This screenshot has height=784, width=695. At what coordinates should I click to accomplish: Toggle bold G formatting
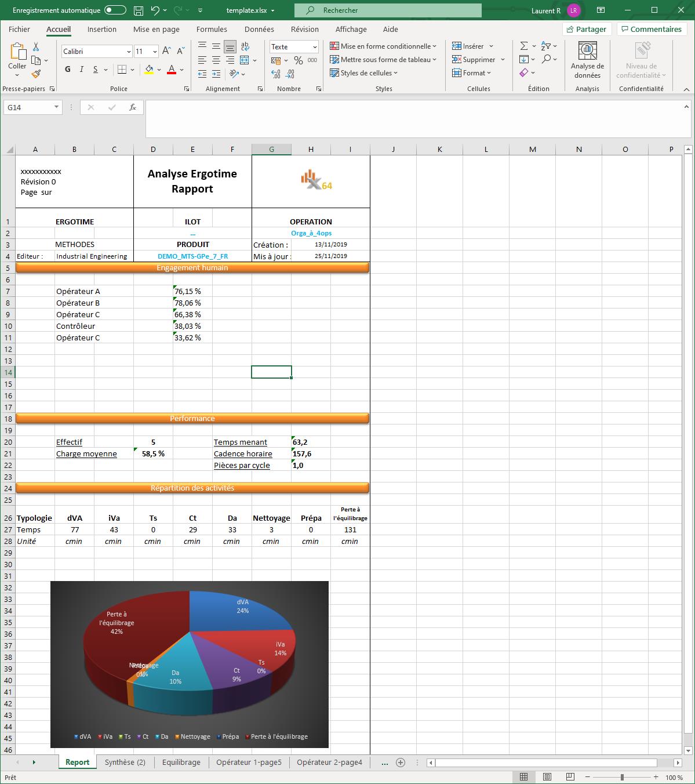point(68,70)
